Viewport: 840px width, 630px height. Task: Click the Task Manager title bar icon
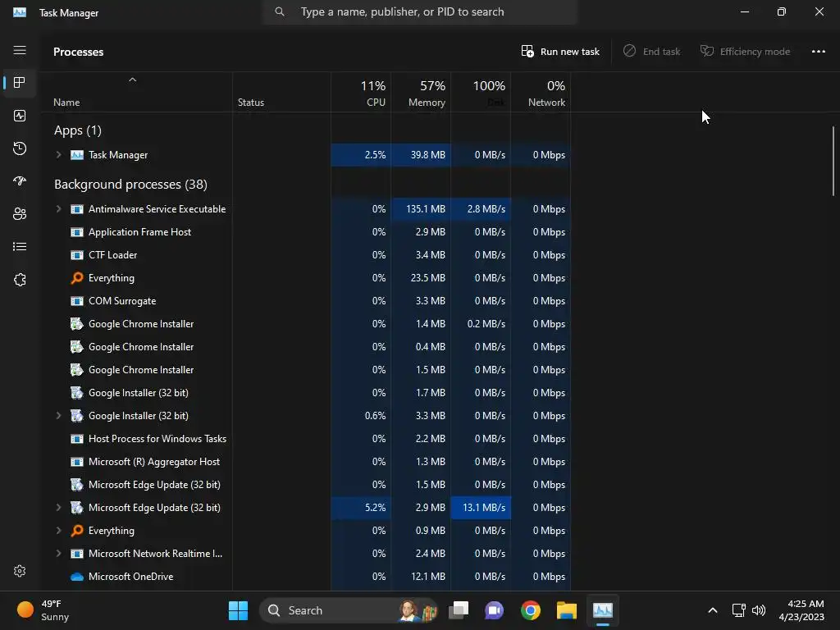(x=20, y=12)
